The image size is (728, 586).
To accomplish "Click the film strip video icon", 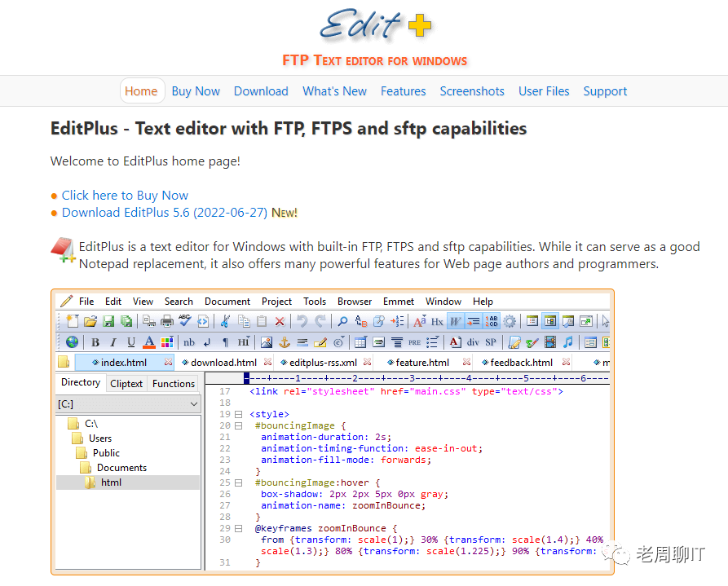I will pos(550,342).
